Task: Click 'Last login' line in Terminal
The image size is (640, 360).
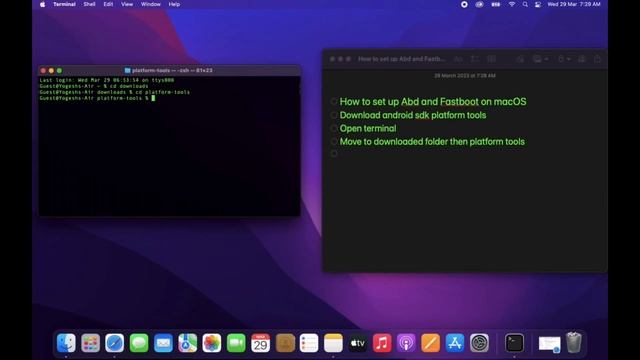Action: coord(107,80)
